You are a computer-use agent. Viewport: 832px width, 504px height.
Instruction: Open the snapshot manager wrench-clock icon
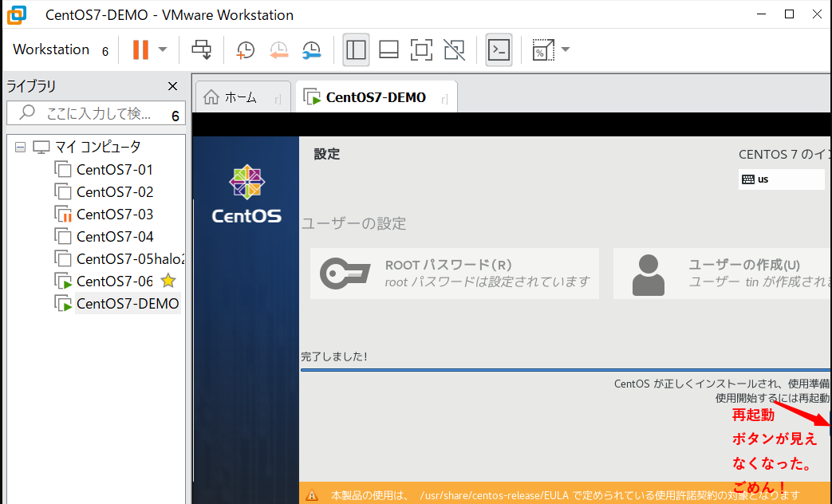(312, 50)
